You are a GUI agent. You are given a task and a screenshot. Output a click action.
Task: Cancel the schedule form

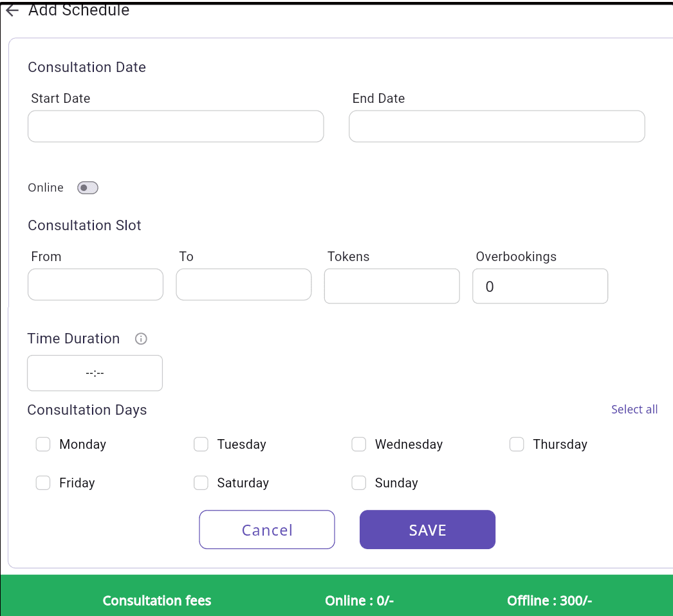click(x=267, y=529)
